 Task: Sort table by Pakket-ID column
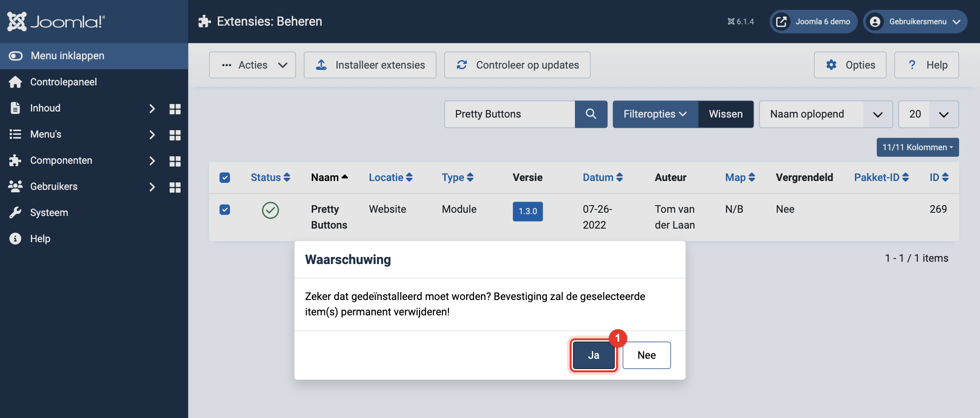[x=882, y=178]
